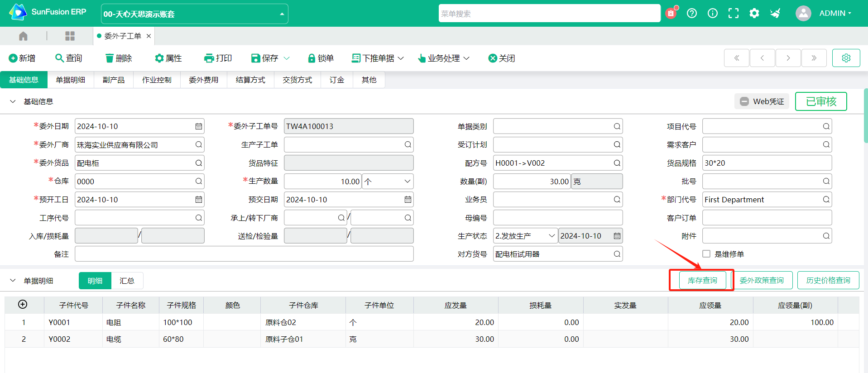The width and height of the screenshot is (868, 373).
Task: Collapse the 单据明细 section
Action: (13, 281)
